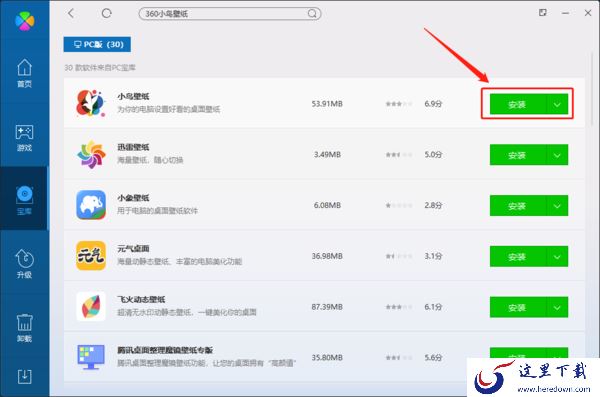Expand install options for 迅雷壁纸
600x397 pixels.
[557, 155]
